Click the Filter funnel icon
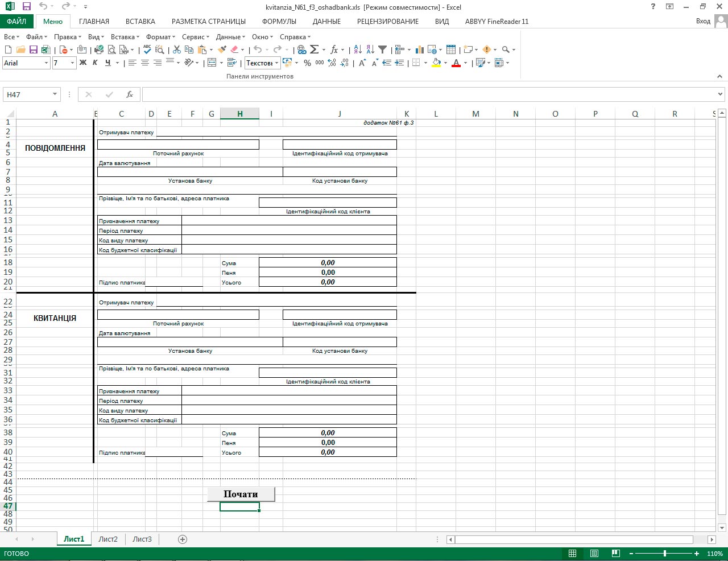The image size is (728, 561). tap(383, 50)
